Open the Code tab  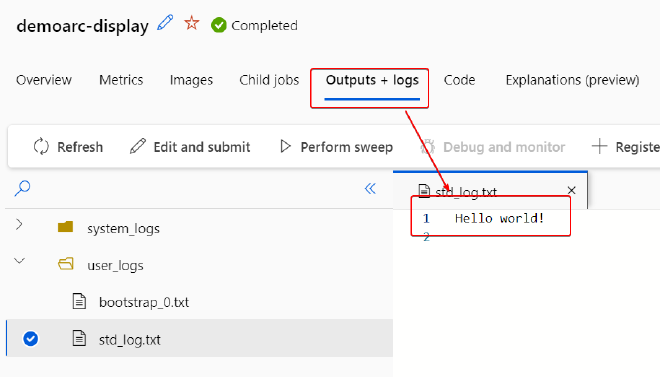pyautogui.click(x=460, y=80)
